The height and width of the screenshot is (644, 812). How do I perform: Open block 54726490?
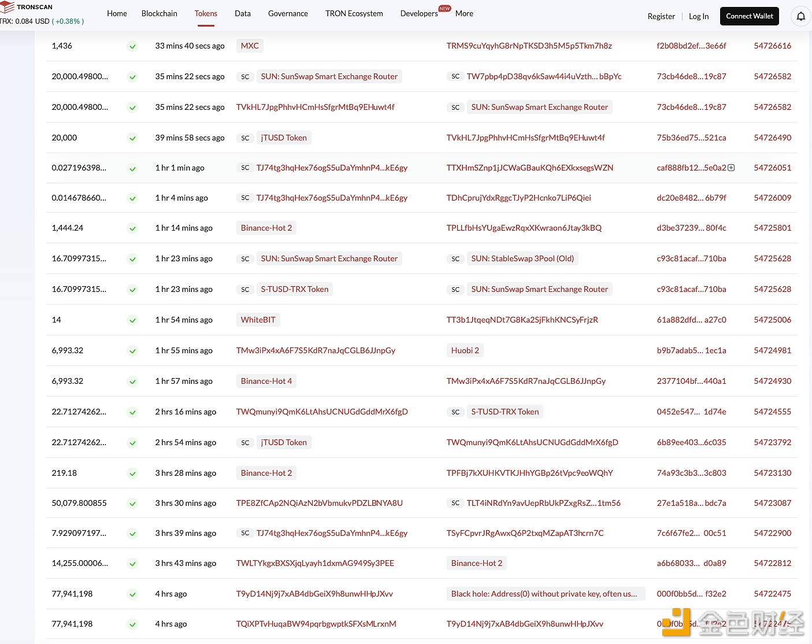772,138
